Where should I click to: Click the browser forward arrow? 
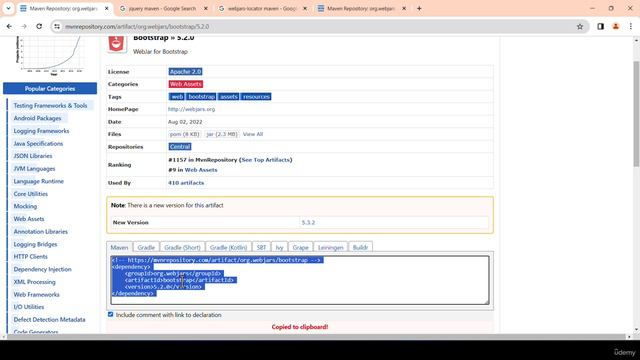[x=24, y=27]
